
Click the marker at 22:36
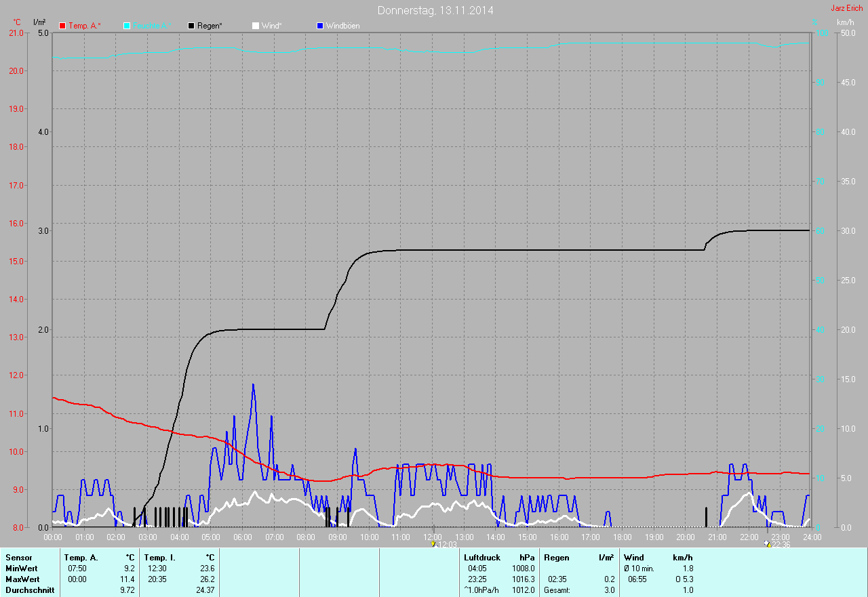pos(767,543)
